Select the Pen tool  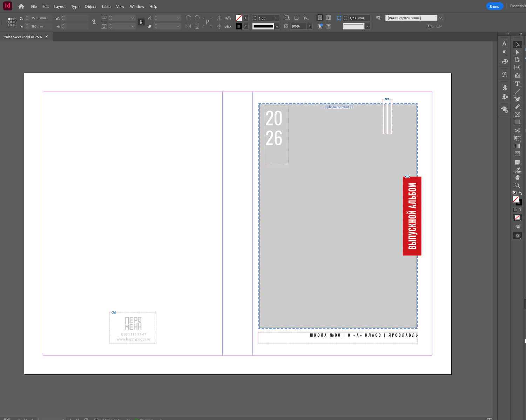pos(517,99)
